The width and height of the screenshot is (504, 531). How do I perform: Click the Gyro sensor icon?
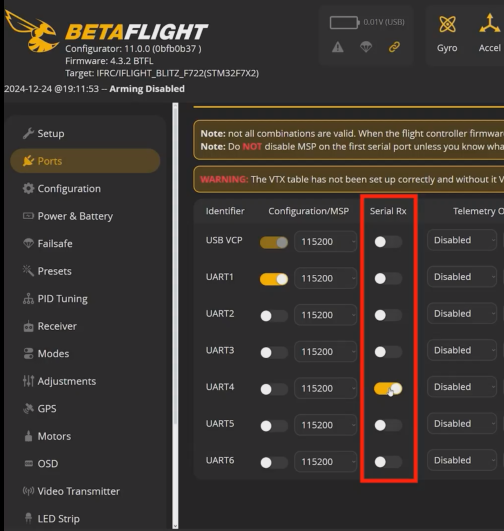447,24
